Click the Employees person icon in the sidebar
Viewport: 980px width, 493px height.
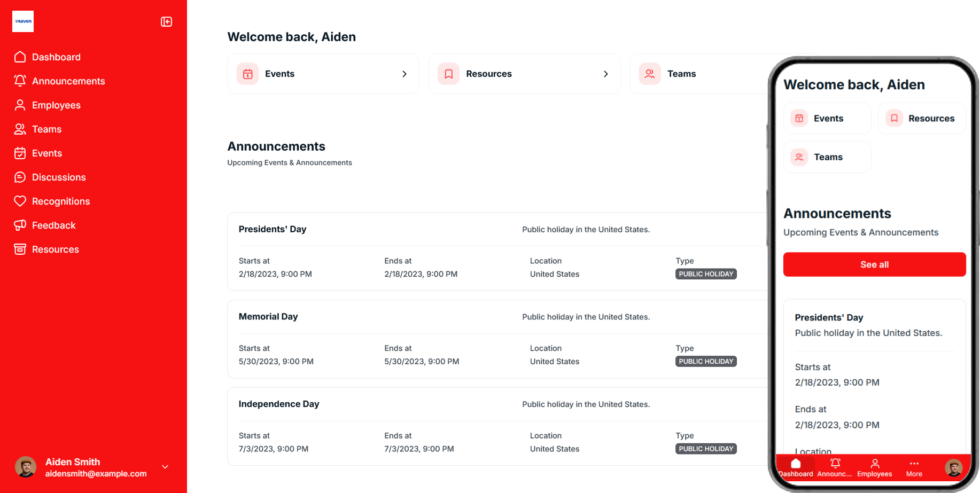pos(20,105)
